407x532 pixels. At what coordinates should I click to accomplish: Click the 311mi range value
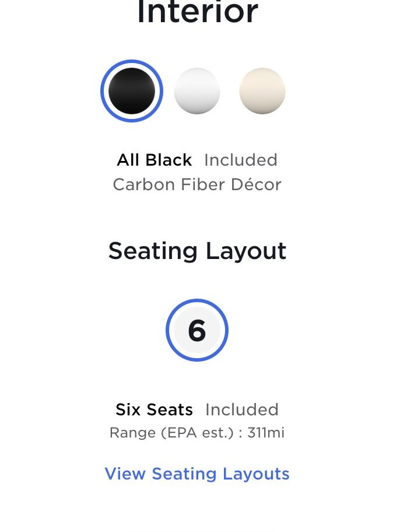click(266, 433)
